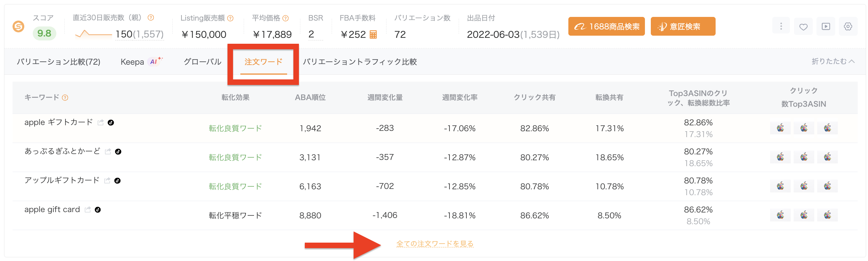Click the orange seller tool logo icon
Viewport: 868px width, 261px height.
pos(18,26)
